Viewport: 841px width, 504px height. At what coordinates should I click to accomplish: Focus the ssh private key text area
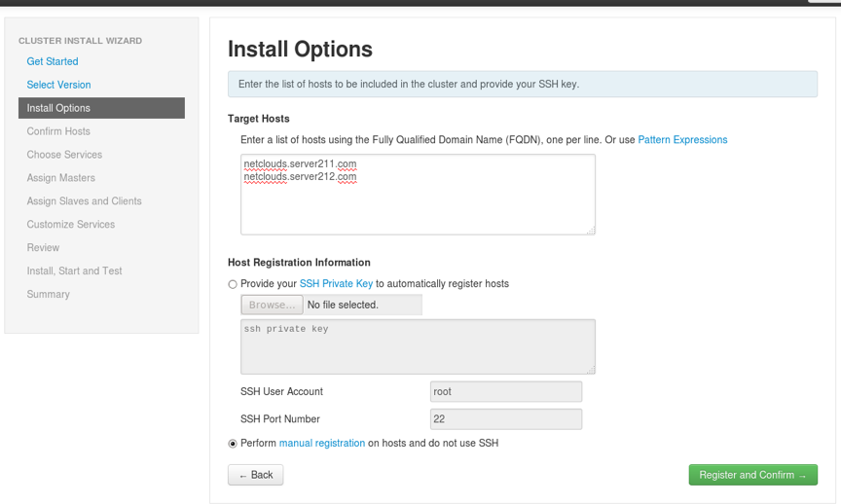coord(418,346)
